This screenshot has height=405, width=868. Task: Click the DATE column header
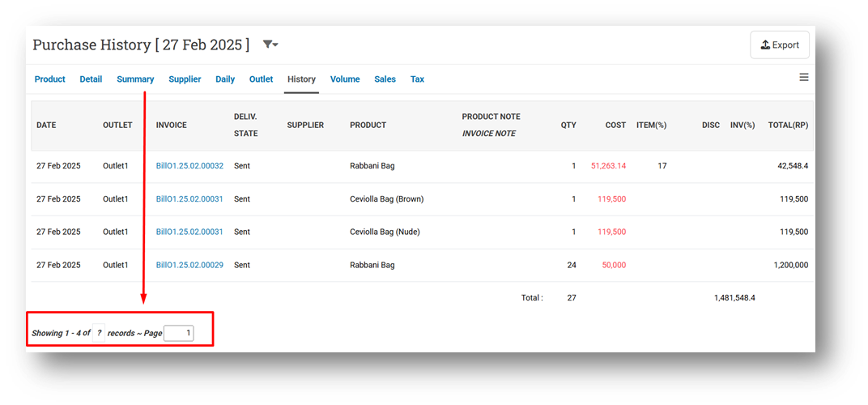tap(46, 126)
